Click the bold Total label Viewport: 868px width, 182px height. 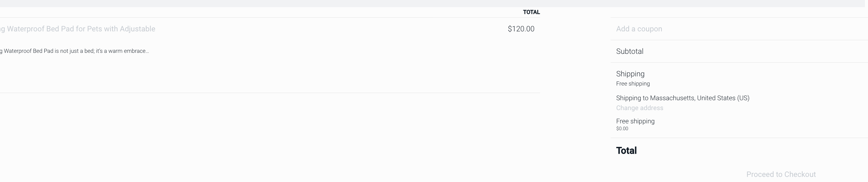[x=626, y=151]
